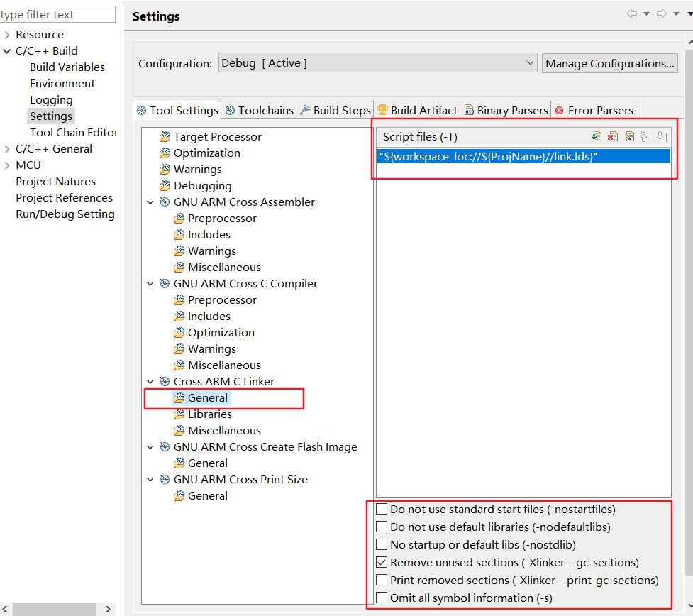693x616 pixels.
Task: Expand the MCU tree category
Action: (7, 165)
